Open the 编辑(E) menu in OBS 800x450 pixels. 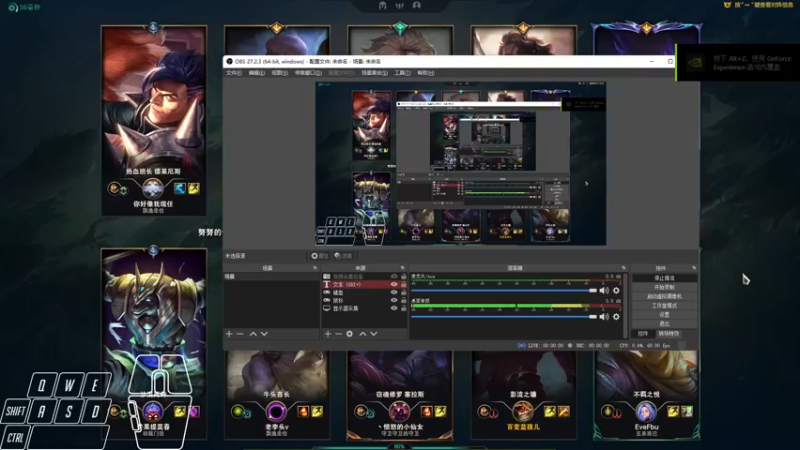[x=256, y=73]
